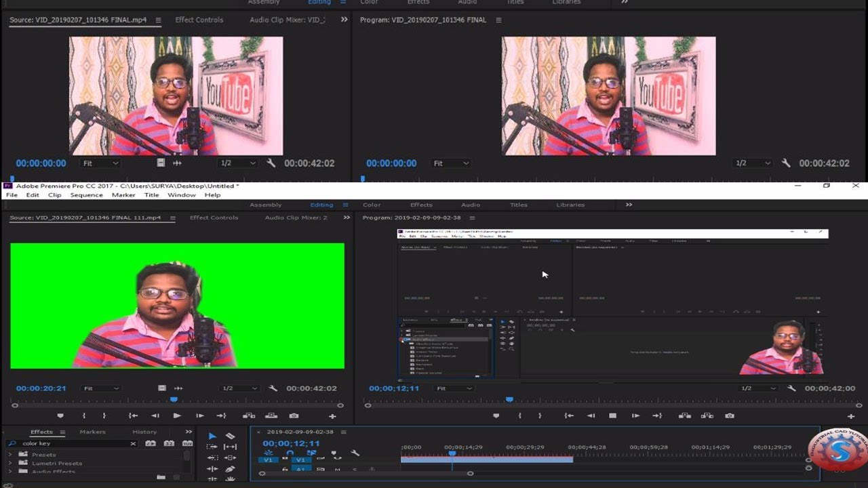This screenshot has width=868, height=488.
Task: Select the Slide tool
Action: click(x=231, y=457)
